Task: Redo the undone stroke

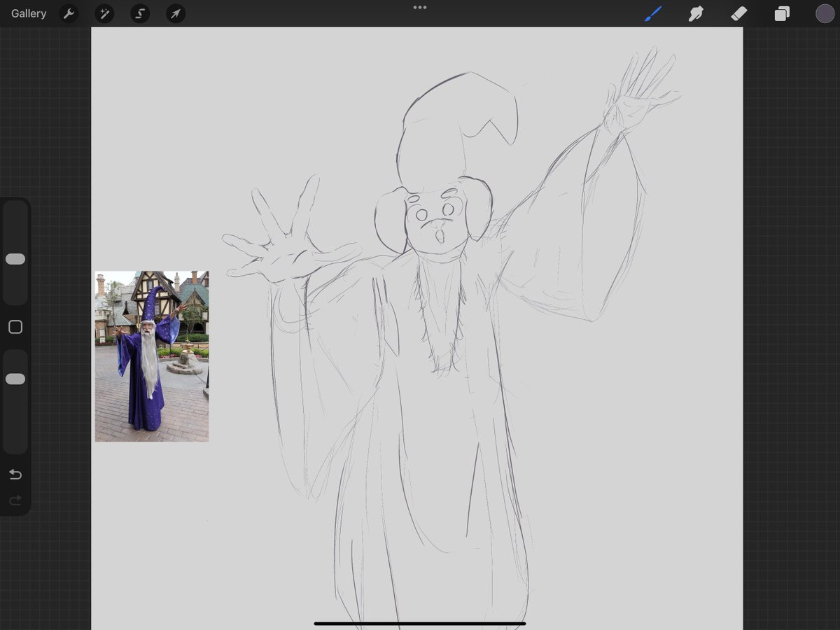Action: [15, 500]
